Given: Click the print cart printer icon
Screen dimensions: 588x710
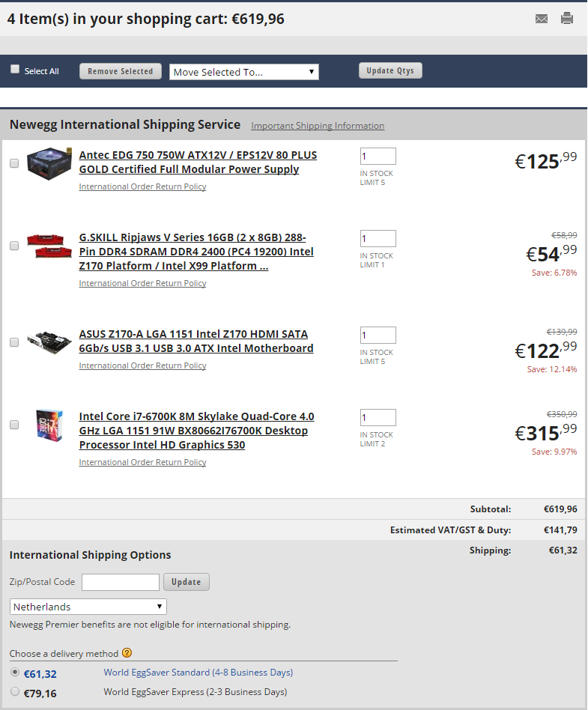Looking at the screenshot, I should coord(567,18).
